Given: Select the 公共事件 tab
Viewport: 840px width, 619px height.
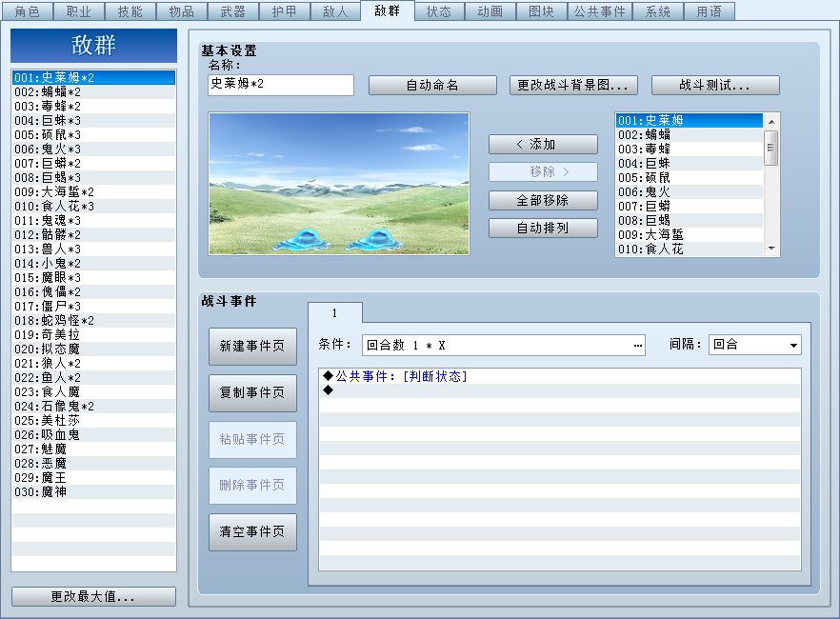Looking at the screenshot, I should tap(600, 11).
